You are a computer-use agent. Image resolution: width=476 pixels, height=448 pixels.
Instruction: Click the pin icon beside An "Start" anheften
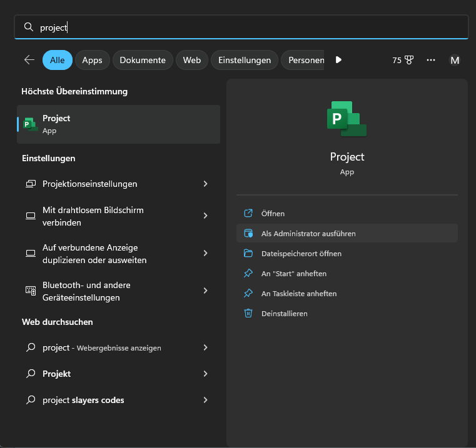click(248, 273)
